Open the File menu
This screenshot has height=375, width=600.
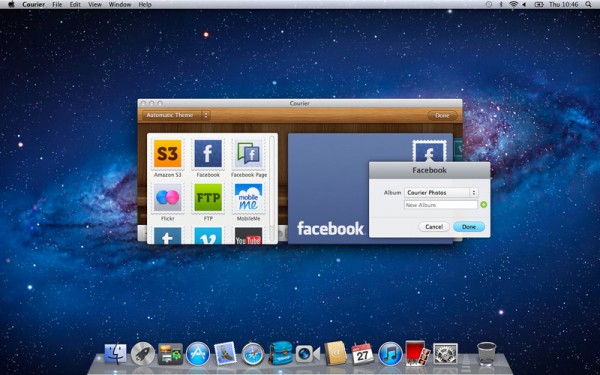click(x=57, y=5)
